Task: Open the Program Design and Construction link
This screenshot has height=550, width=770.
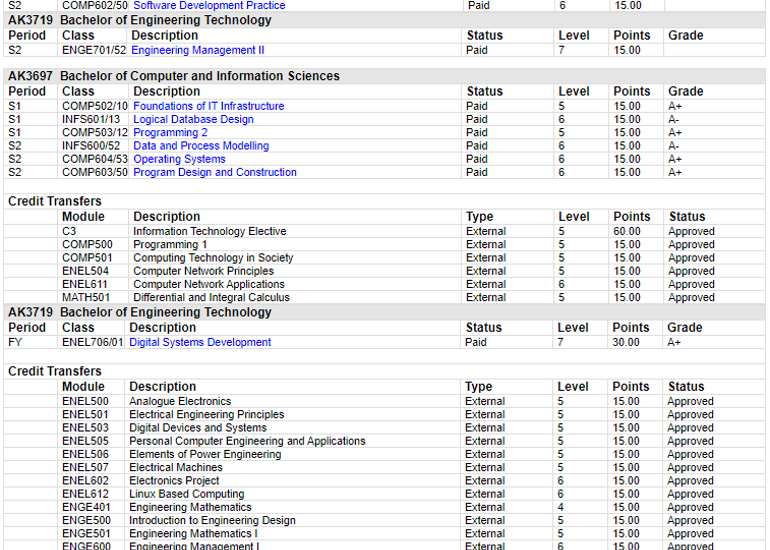Action: pyautogui.click(x=214, y=172)
